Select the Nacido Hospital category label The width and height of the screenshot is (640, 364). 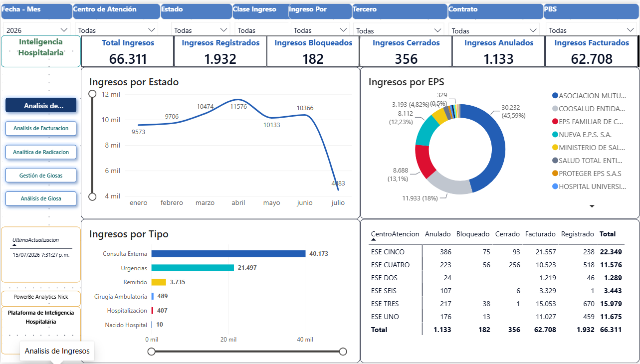(x=126, y=325)
